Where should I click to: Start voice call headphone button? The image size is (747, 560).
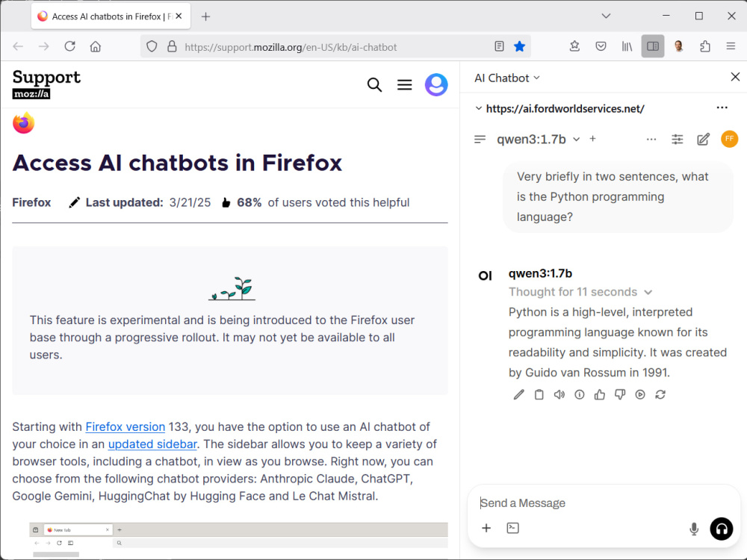pyautogui.click(x=722, y=529)
